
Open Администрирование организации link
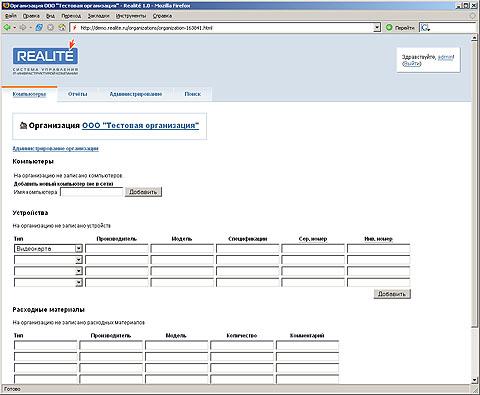[56, 148]
